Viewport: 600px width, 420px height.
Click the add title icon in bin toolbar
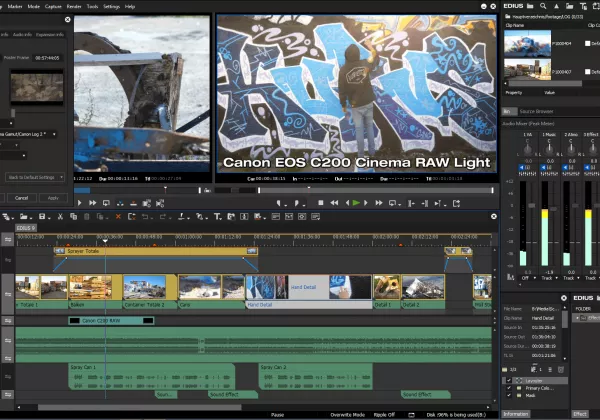[x=583, y=6]
